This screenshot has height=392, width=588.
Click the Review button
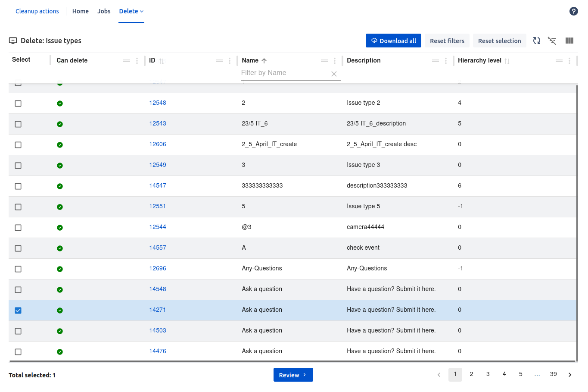pos(293,375)
